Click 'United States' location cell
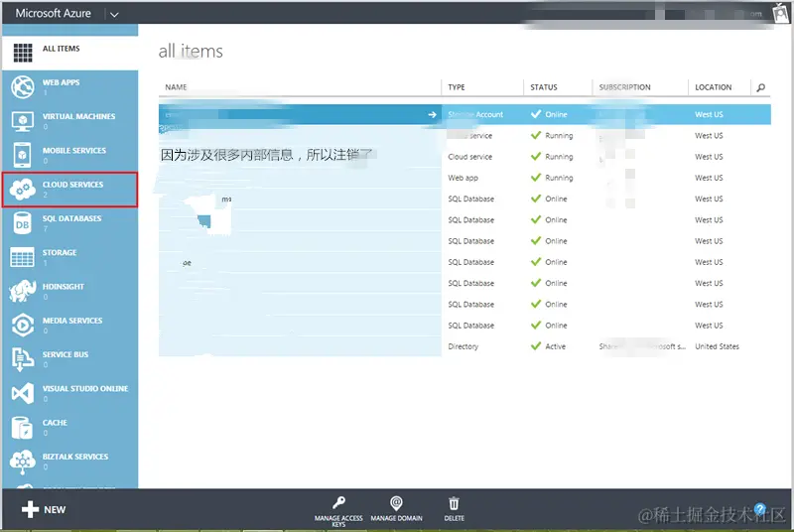The height and width of the screenshot is (532, 794). pyautogui.click(x=717, y=346)
